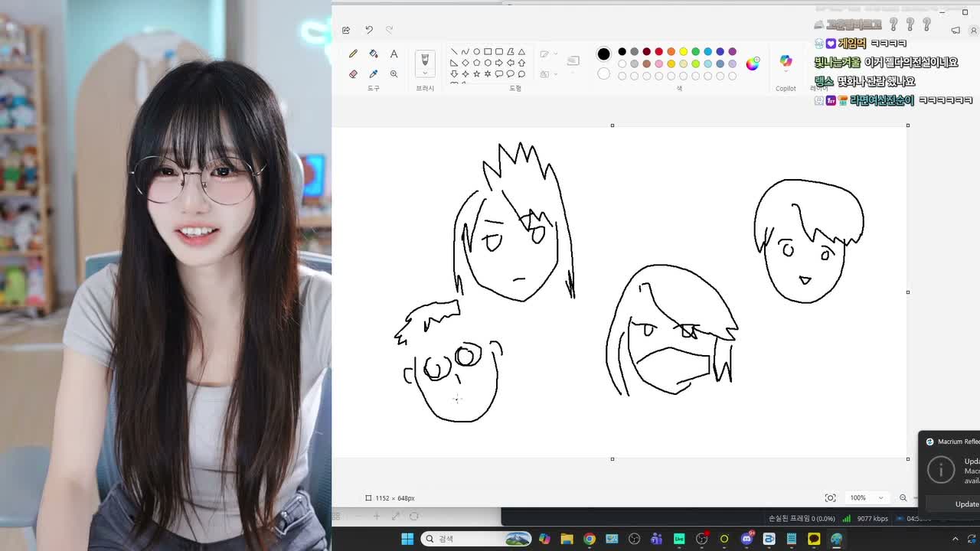
Task: Show hidden system tray icons
Action: (x=955, y=539)
